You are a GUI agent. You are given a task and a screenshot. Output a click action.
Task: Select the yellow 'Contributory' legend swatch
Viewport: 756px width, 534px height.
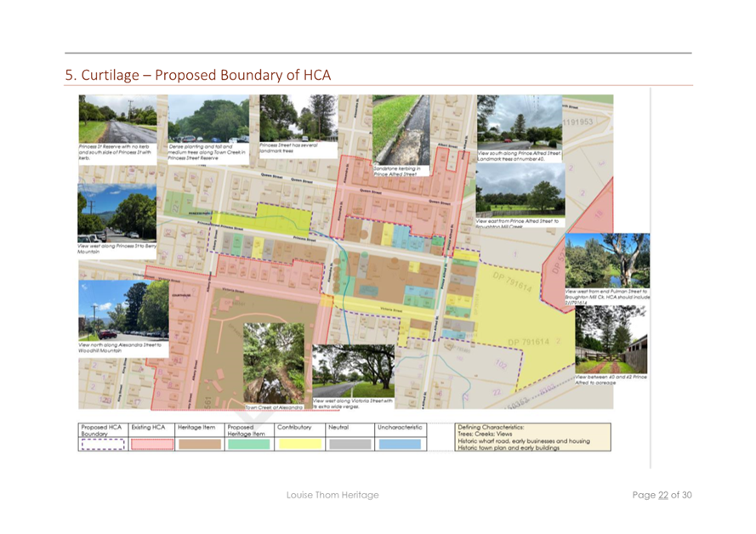pyautogui.click(x=302, y=444)
